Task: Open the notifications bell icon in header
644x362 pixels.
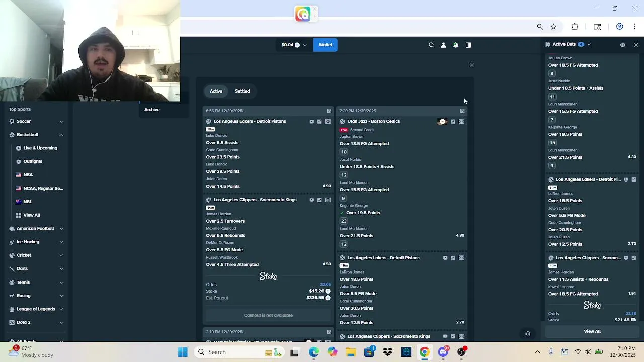Action: click(x=456, y=45)
